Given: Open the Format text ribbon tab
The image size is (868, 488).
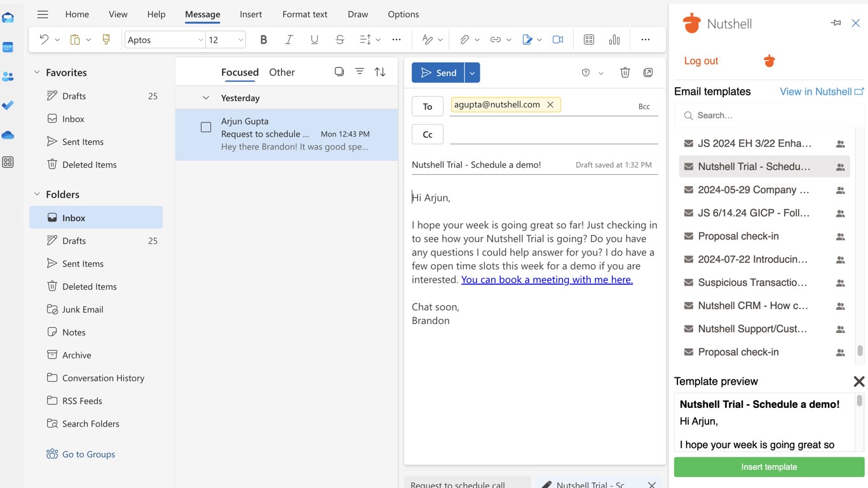Looking at the screenshot, I should coord(305,14).
